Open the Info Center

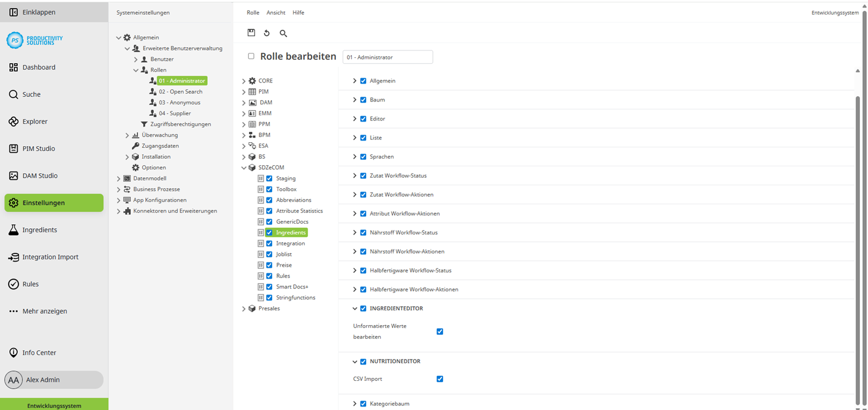[39, 352]
